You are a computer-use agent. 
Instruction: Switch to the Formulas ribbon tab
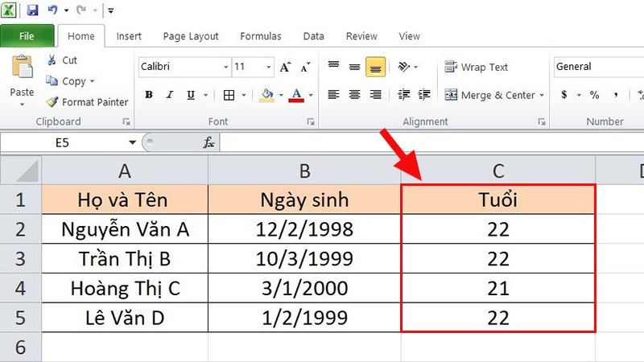(x=261, y=36)
